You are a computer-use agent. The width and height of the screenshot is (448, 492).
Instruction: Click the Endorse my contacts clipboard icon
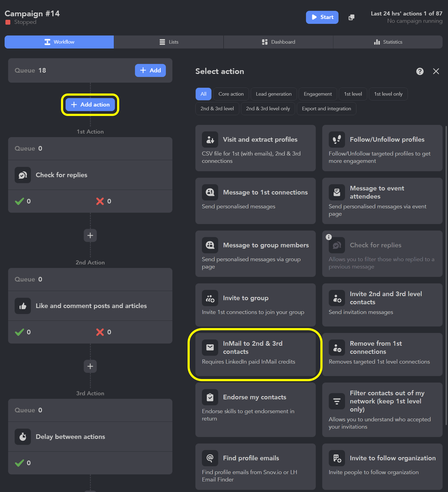(210, 397)
